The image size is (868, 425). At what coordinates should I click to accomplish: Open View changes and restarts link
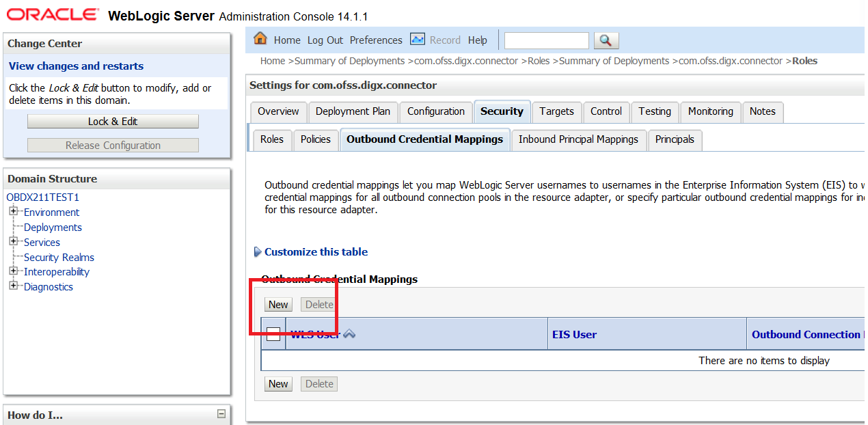click(76, 66)
